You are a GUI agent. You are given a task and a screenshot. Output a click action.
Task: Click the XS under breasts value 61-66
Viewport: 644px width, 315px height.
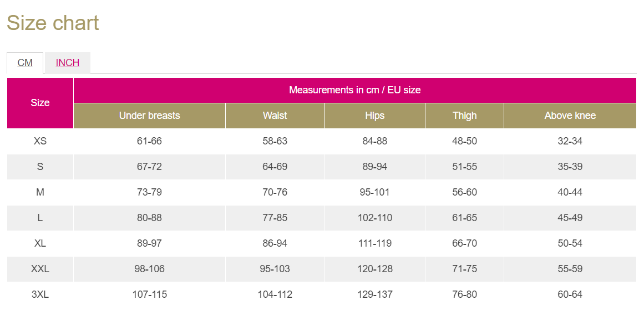pyautogui.click(x=150, y=141)
